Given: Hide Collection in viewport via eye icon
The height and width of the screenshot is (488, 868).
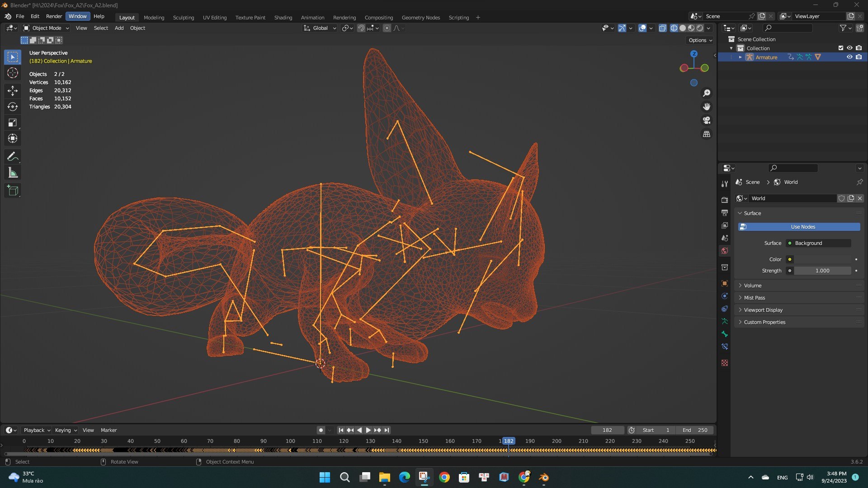Looking at the screenshot, I should tap(849, 48).
